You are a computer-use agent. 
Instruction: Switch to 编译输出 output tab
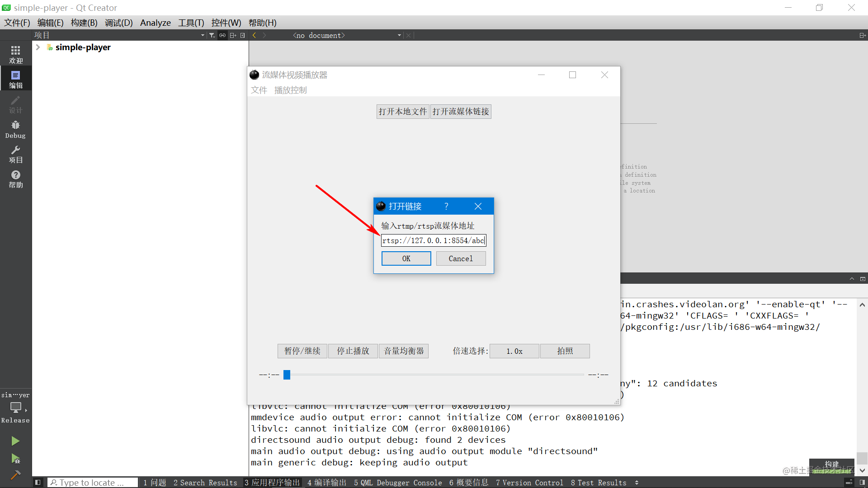point(327,483)
